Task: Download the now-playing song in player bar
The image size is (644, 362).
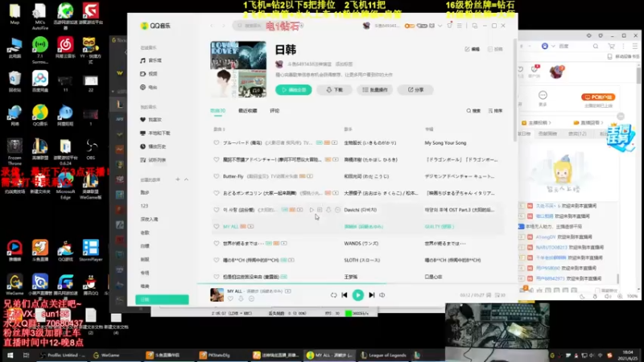Action: [241, 298]
